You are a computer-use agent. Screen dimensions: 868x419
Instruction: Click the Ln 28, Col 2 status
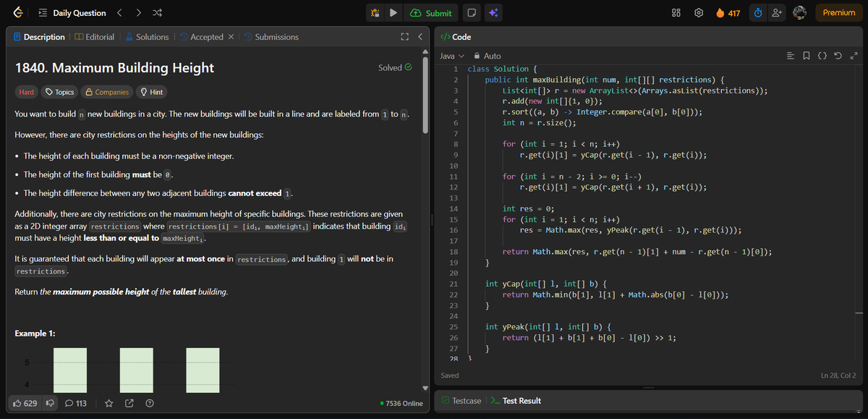(x=838, y=376)
